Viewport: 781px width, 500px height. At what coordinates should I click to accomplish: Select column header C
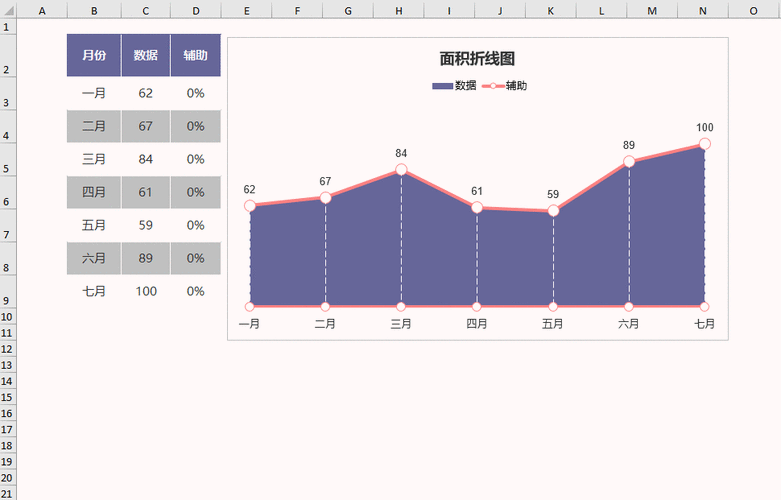click(x=146, y=9)
